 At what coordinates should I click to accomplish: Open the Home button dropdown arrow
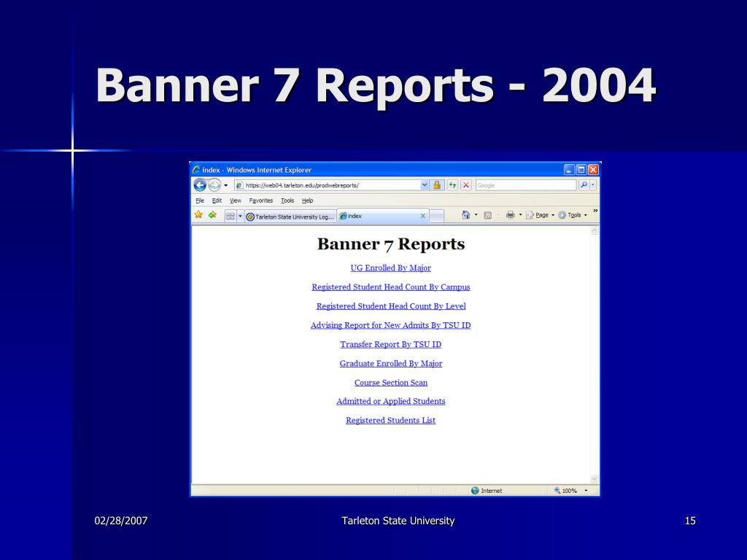tap(476, 215)
